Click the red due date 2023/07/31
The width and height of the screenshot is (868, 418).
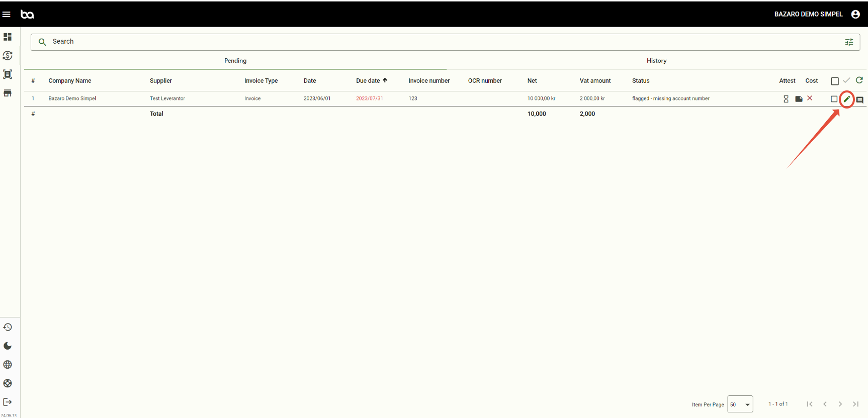point(370,98)
